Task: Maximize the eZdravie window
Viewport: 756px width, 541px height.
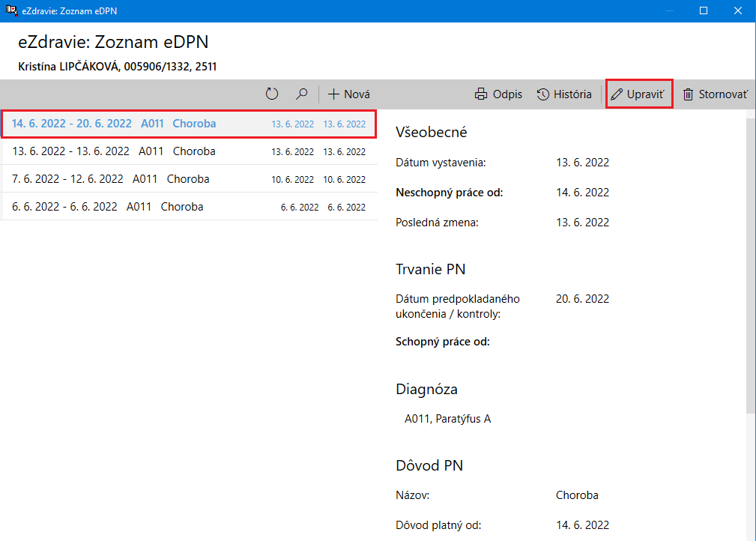Action: [703, 10]
